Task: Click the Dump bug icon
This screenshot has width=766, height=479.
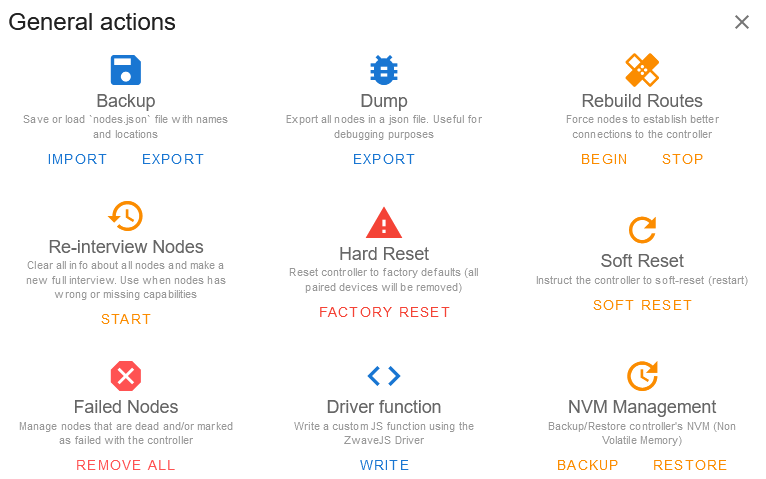Action: (384, 70)
